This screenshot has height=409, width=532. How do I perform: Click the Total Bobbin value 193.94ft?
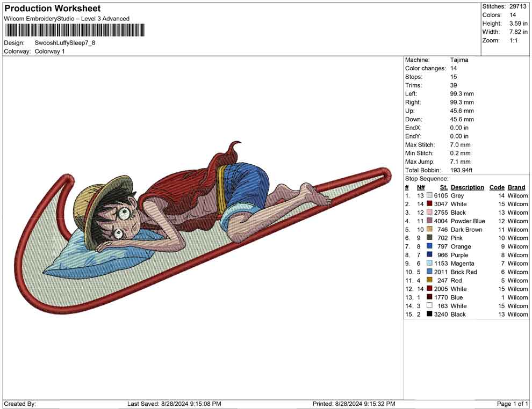(x=461, y=170)
